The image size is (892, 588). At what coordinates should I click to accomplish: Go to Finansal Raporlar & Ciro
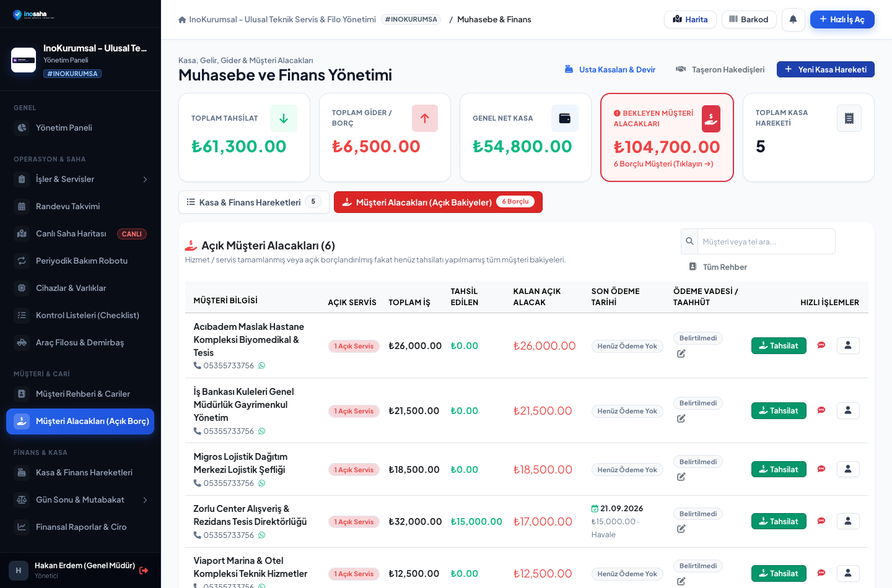[81, 527]
